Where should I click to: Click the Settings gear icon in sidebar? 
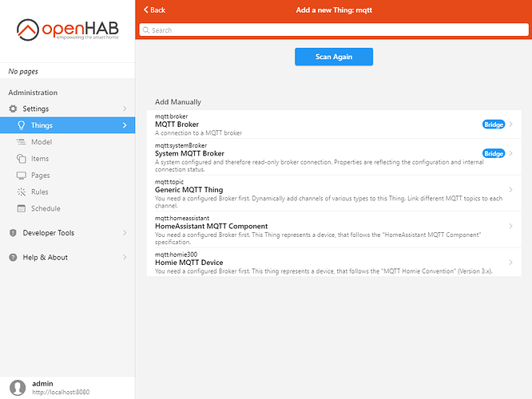[13, 109]
